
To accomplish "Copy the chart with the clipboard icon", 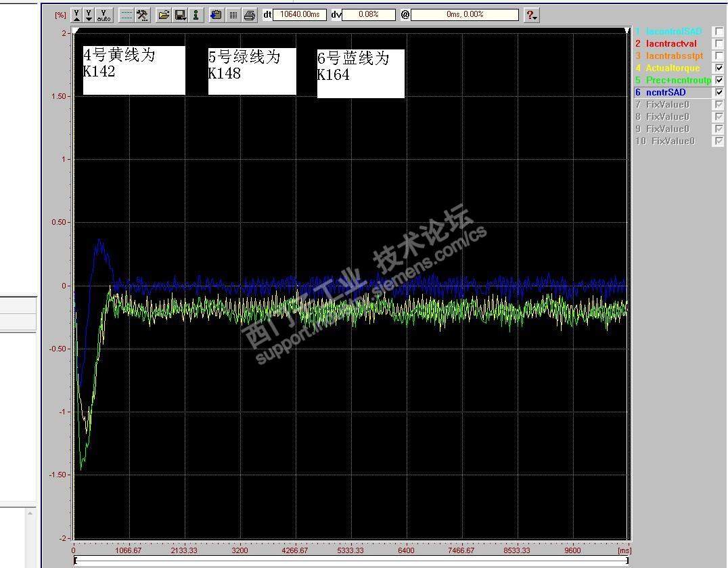I will [x=216, y=16].
